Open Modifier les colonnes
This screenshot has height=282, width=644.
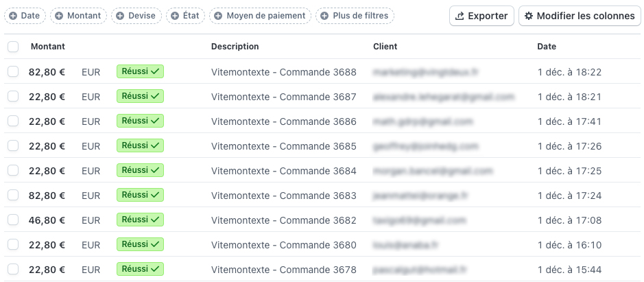pyautogui.click(x=580, y=16)
